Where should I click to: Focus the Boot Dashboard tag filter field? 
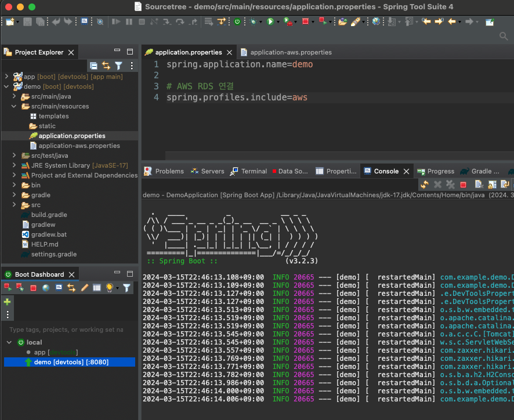click(67, 330)
